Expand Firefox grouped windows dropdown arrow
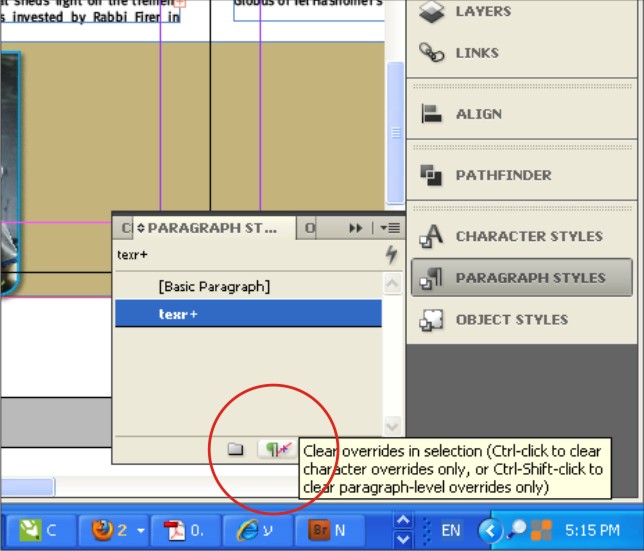Viewport: 644px width, 551px height. (140, 530)
